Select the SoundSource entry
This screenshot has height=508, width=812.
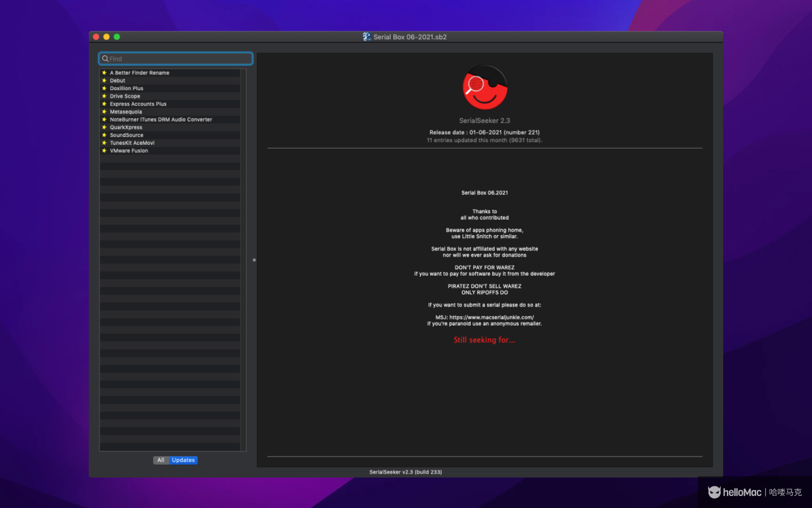click(x=169, y=135)
